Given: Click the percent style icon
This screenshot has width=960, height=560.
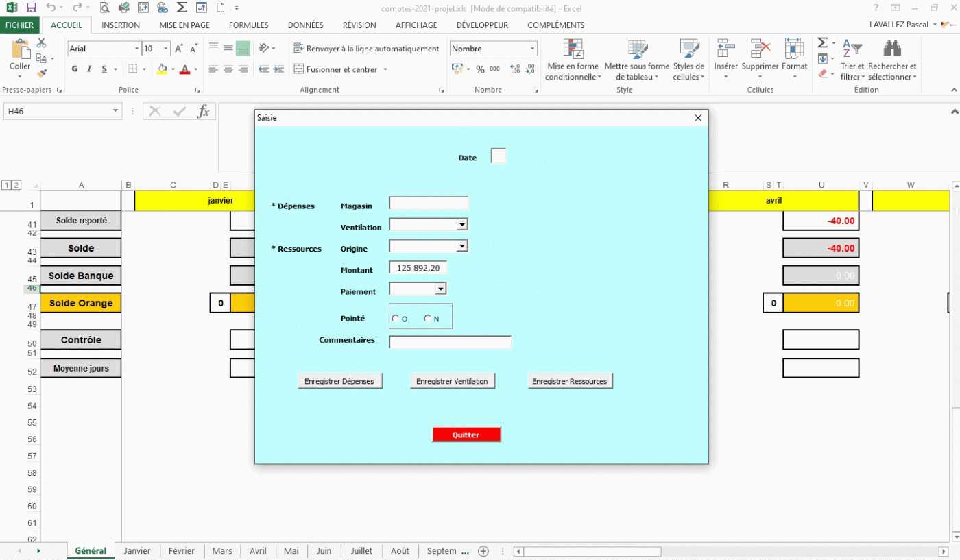Looking at the screenshot, I should click(x=480, y=69).
